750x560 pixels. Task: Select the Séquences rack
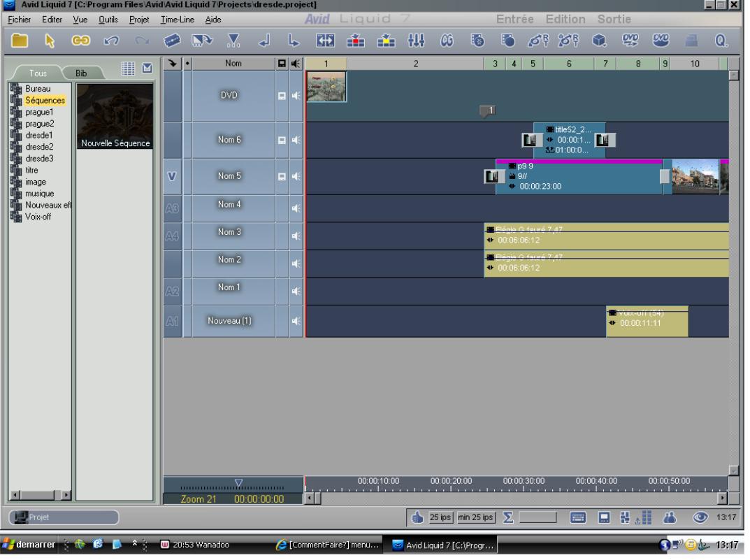[x=45, y=101]
